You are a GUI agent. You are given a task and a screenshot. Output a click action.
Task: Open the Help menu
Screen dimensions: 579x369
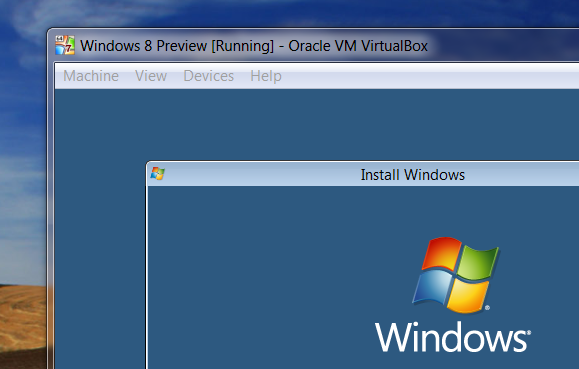tap(266, 76)
